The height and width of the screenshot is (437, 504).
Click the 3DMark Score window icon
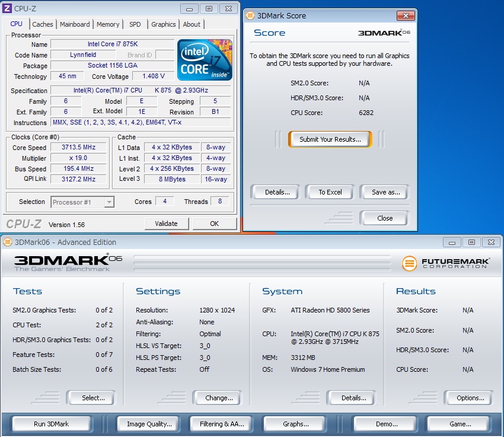[x=250, y=15]
